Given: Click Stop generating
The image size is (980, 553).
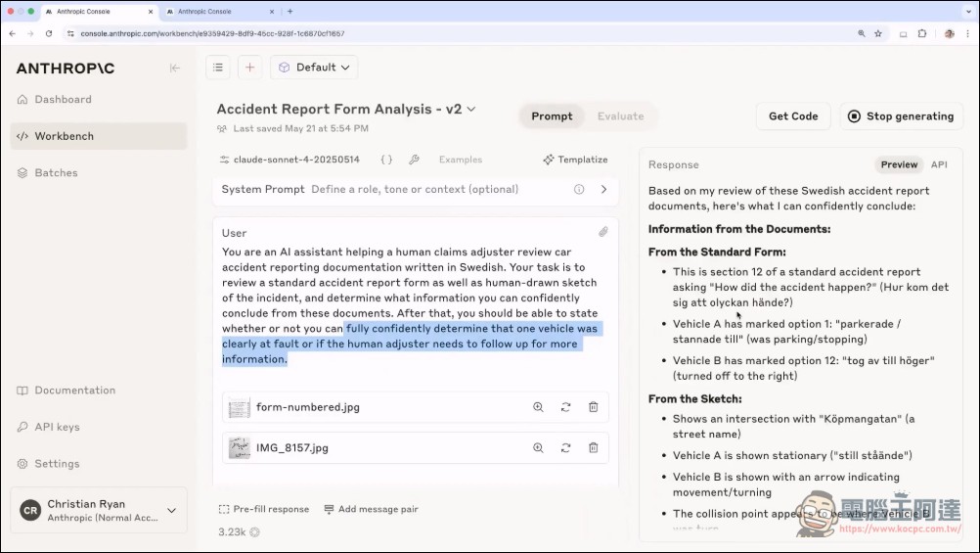Looking at the screenshot, I should point(901,116).
